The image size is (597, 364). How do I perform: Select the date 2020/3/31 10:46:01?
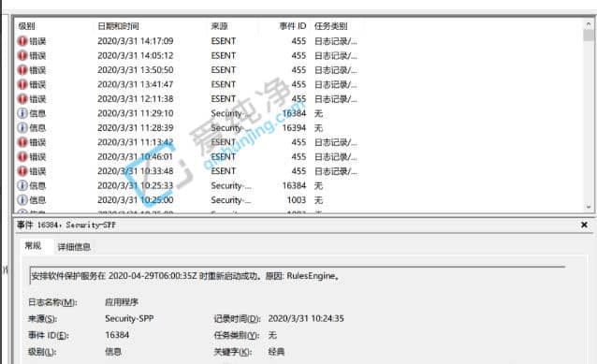point(136,157)
